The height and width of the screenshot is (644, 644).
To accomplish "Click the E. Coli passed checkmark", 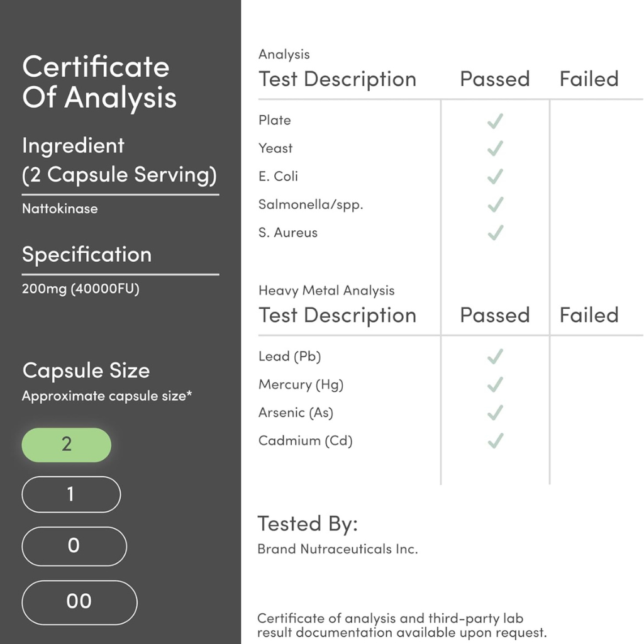I will (x=495, y=177).
